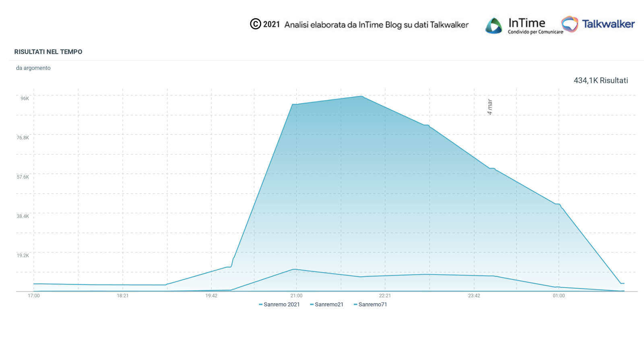Click the 18:21 time axis label
This screenshot has height=339, width=644.
[123, 296]
